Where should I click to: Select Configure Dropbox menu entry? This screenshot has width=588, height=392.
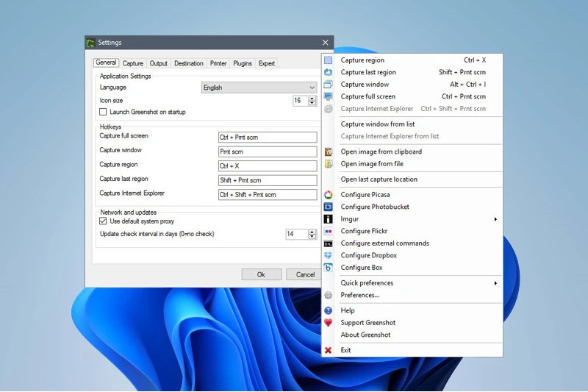412,255
